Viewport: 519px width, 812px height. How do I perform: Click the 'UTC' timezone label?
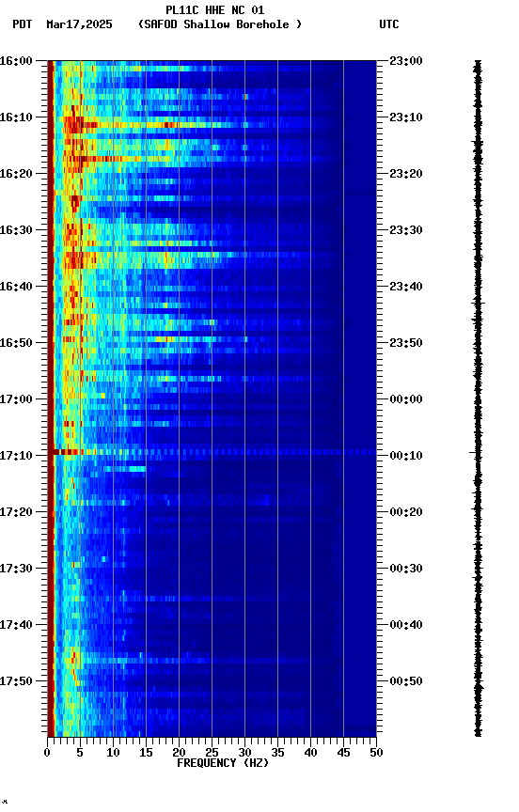[389, 24]
